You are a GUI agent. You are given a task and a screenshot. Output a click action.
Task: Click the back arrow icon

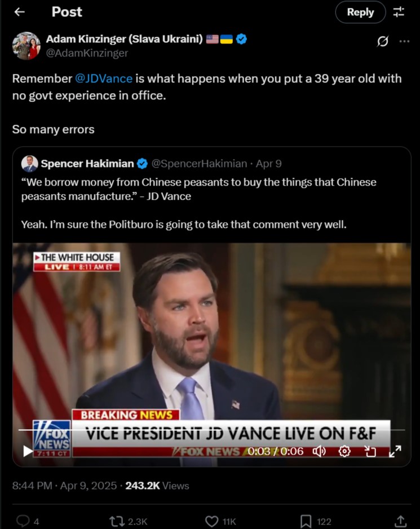[20, 12]
